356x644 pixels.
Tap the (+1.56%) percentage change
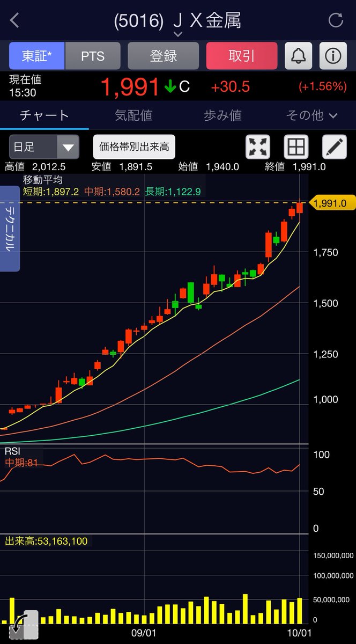(x=322, y=86)
